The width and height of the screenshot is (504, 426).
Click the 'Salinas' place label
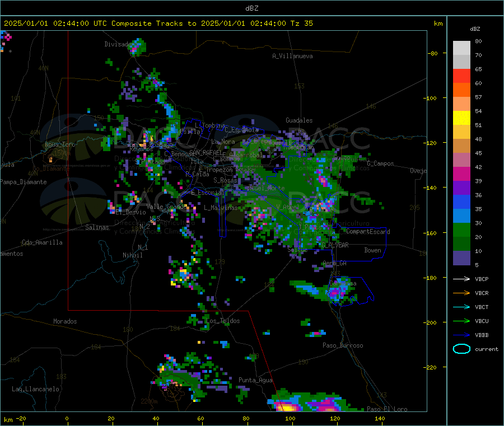97,227
